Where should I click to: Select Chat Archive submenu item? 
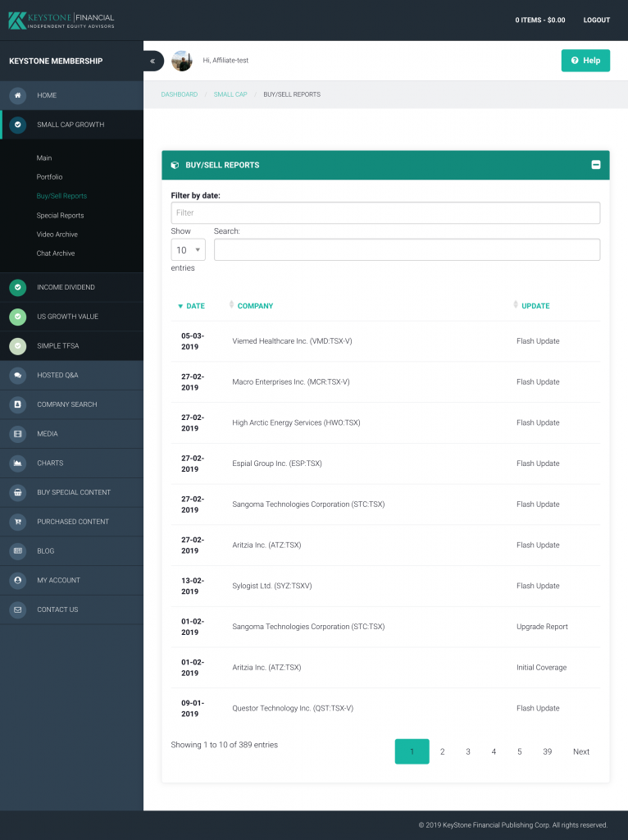56,253
